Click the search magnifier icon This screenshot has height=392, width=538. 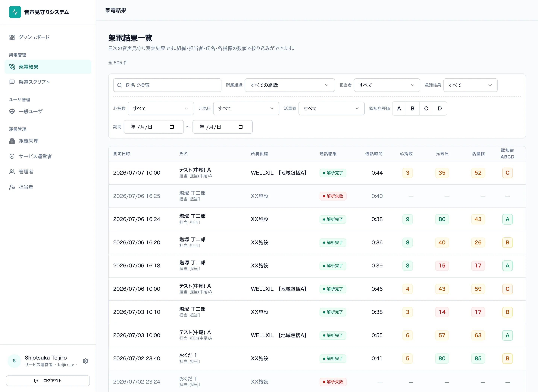[x=120, y=85]
